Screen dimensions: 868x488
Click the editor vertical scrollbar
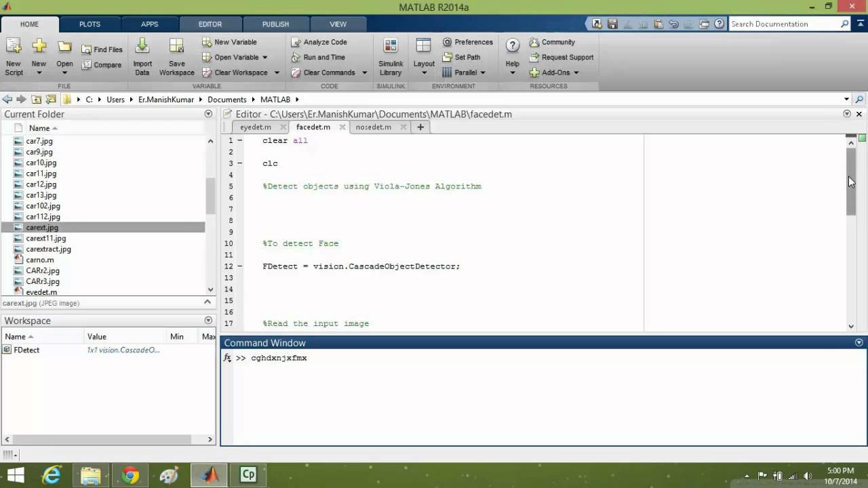pyautogui.click(x=851, y=181)
